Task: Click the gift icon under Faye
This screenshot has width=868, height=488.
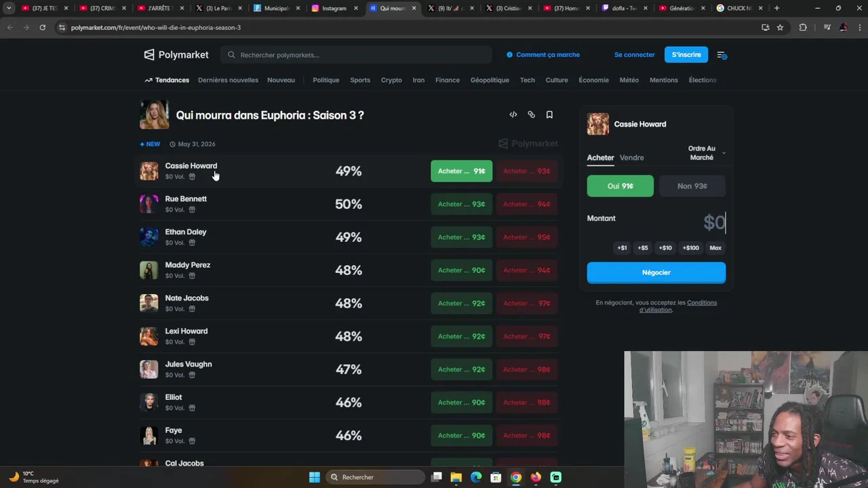Action: [192, 441]
